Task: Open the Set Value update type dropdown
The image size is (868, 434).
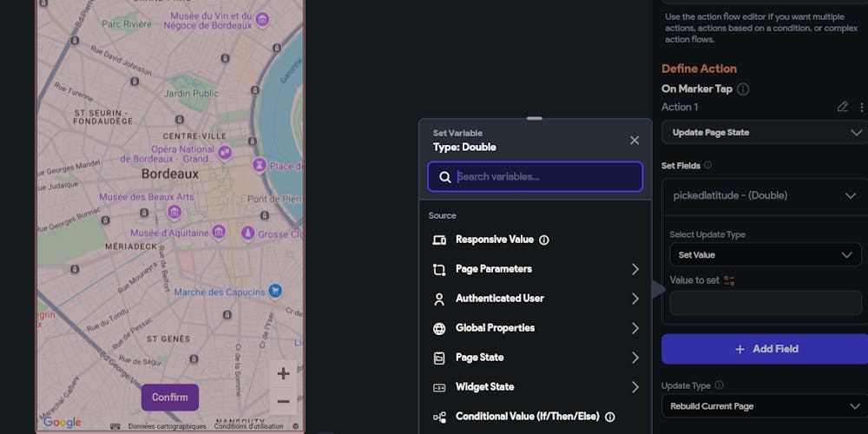Action: [x=765, y=255]
